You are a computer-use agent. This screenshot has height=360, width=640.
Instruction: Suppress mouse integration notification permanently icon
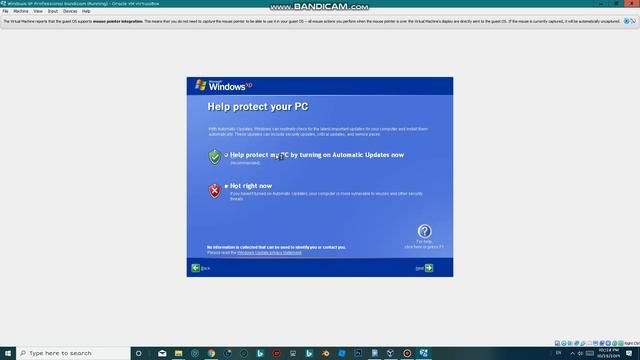tap(633, 21)
